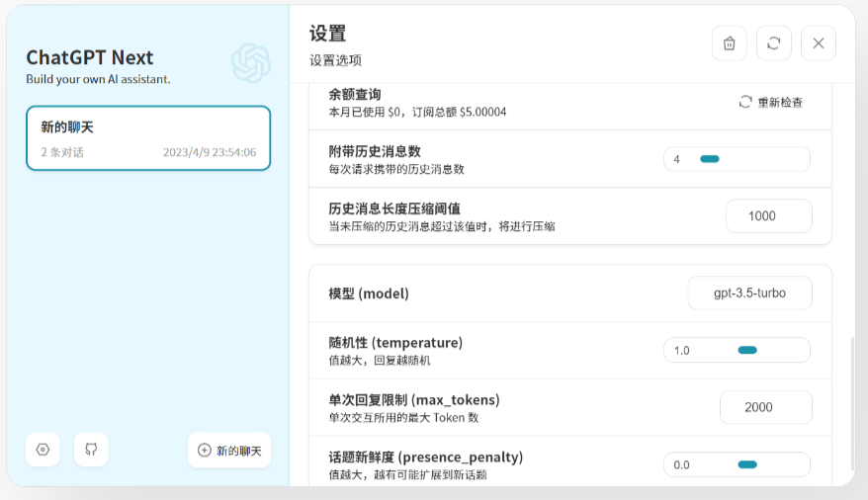Image resolution: width=868 pixels, height=500 pixels.
Task: Open settings via the sidebar gear icon
Action: [x=43, y=450]
